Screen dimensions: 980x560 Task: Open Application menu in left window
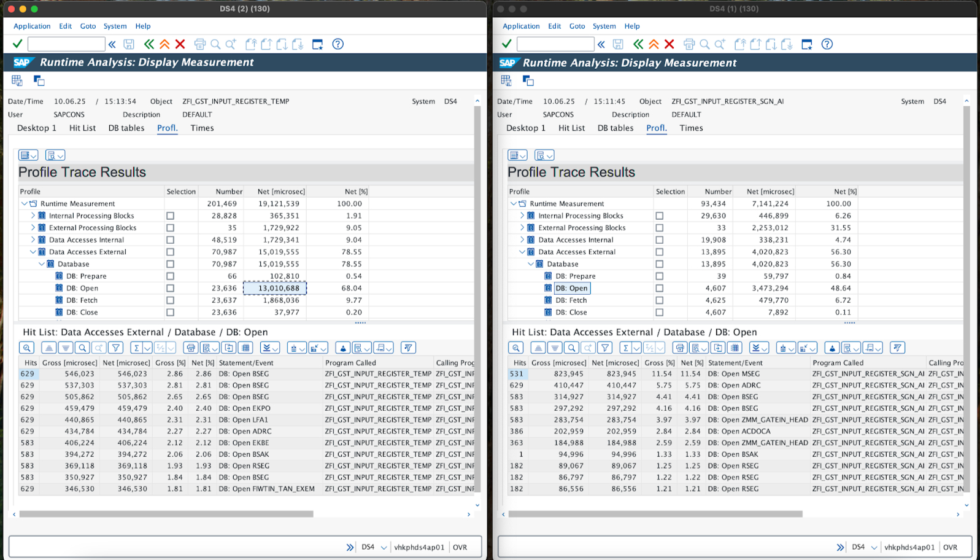pos(32,26)
